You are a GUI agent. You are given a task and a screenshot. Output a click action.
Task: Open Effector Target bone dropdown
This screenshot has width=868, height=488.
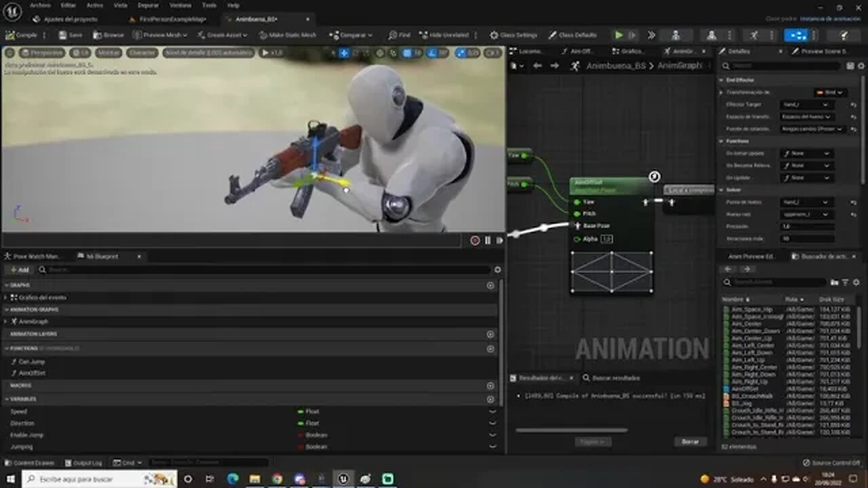click(x=806, y=105)
